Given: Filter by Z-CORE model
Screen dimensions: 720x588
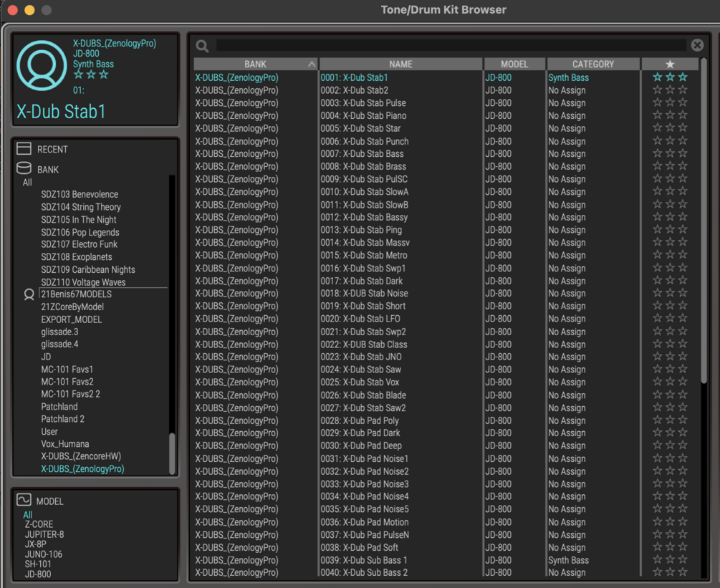Looking at the screenshot, I should [x=39, y=524].
